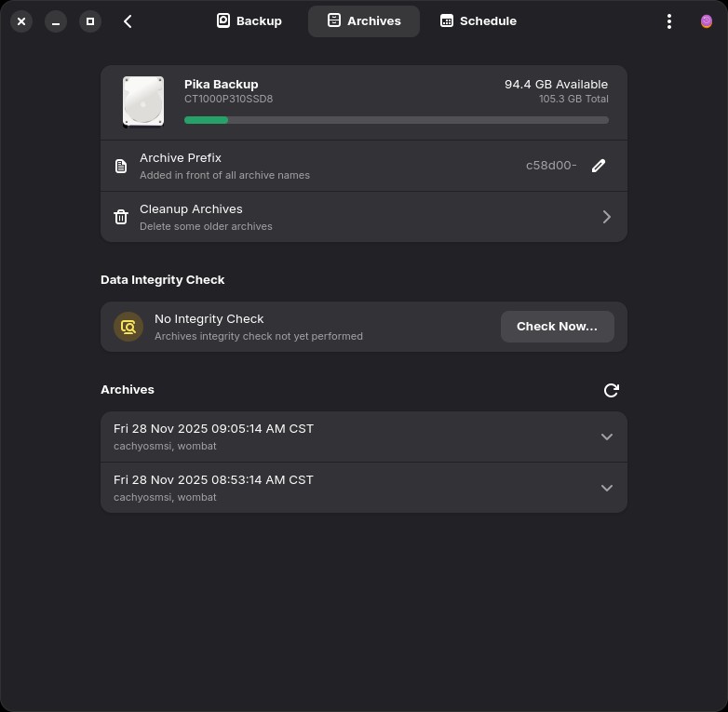728x712 pixels.
Task: Click the hard drive disk icon
Action: click(143, 101)
